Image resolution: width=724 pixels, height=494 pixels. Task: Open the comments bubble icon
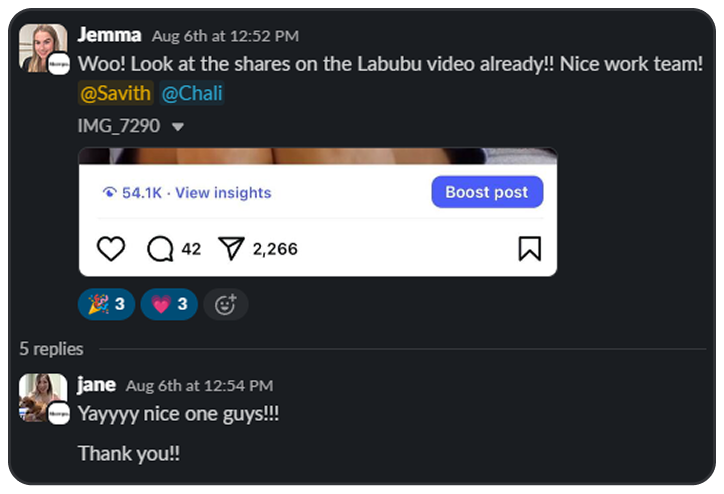click(x=160, y=248)
